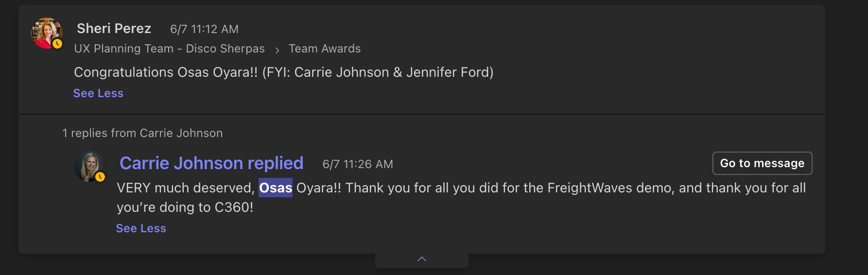Collapse the result with the bottom up-chevron

(422, 259)
